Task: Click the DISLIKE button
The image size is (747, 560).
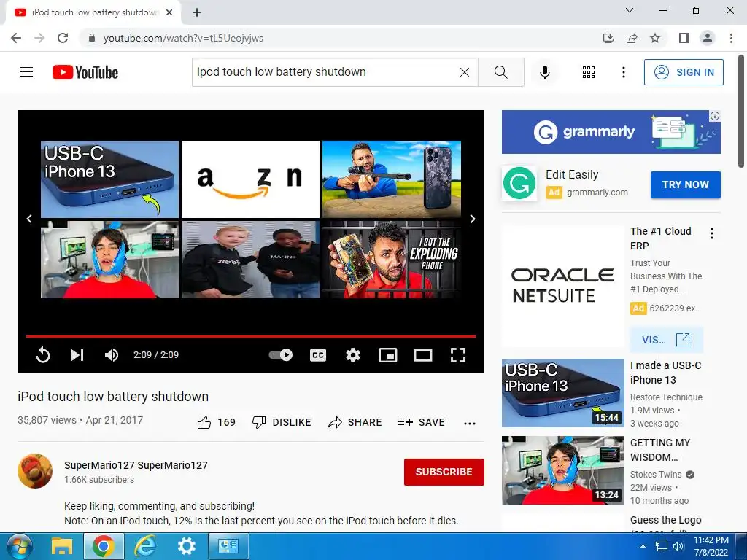Action: coord(282,422)
